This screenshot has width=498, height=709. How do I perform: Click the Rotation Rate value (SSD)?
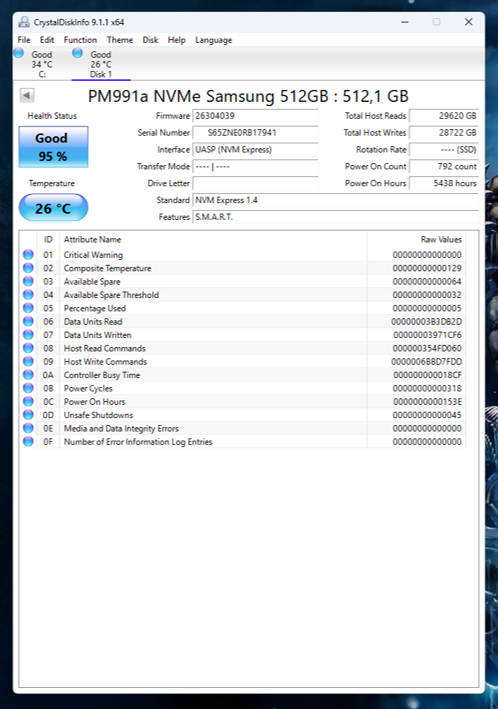pyautogui.click(x=444, y=149)
